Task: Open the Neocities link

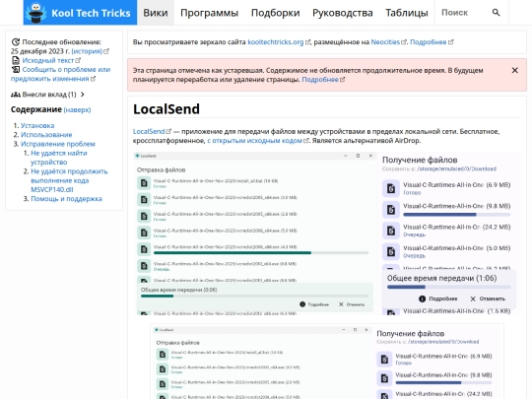Action: tap(385, 42)
